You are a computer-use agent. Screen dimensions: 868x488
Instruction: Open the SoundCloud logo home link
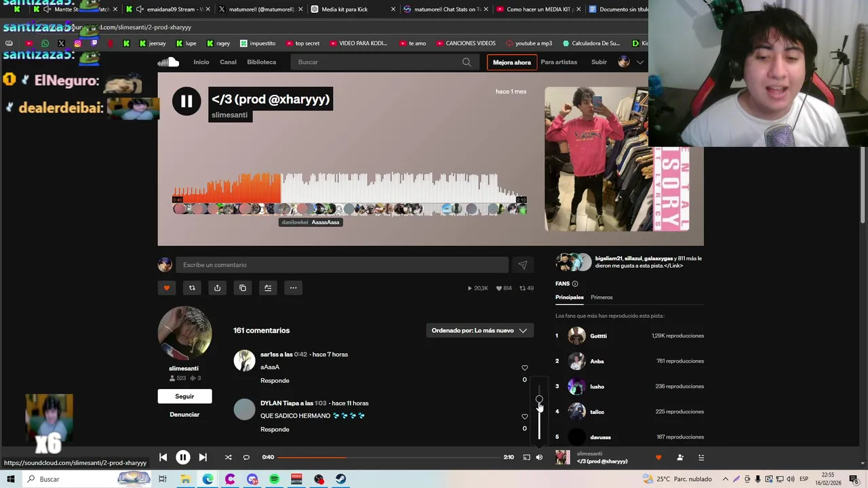point(168,62)
